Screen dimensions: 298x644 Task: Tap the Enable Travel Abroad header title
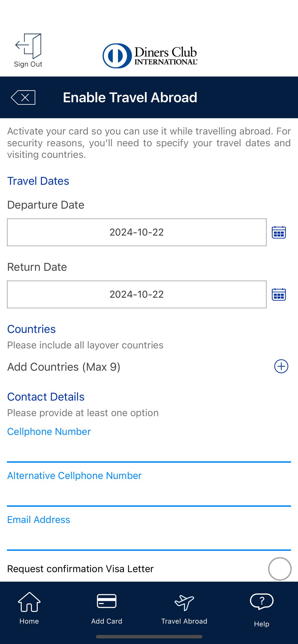(x=130, y=98)
